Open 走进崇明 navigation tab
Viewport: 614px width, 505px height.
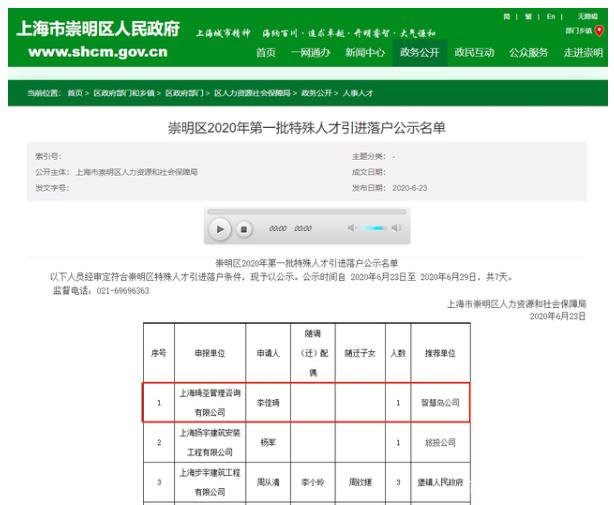[x=583, y=52]
